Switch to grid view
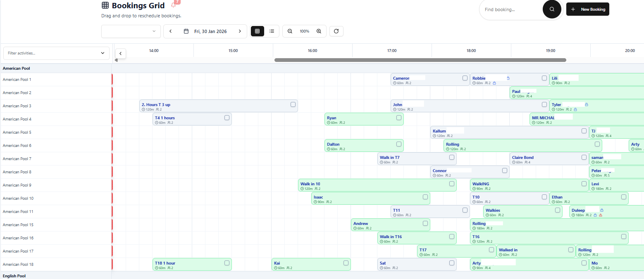 click(x=257, y=31)
